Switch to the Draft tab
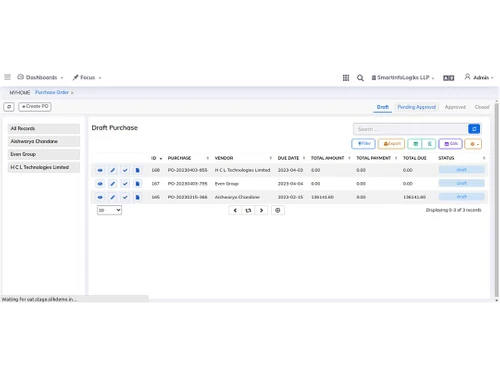The height and width of the screenshot is (375, 500). point(382,107)
